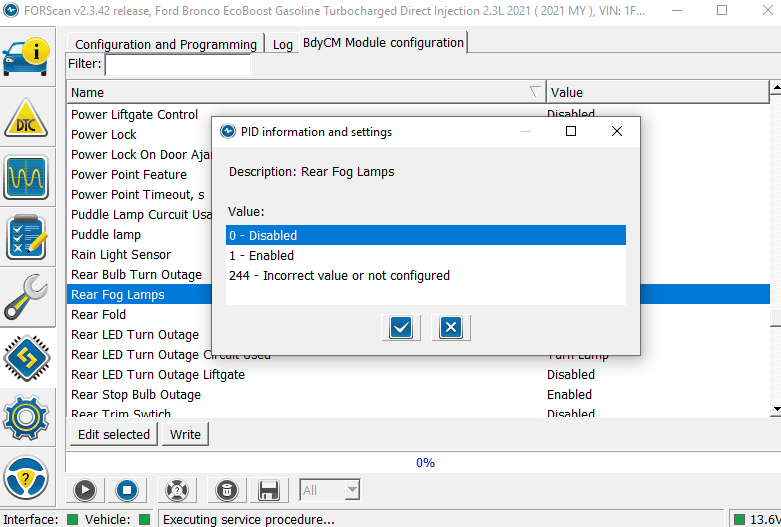Switch to the Log tab
The width and height of the screenshot is (781, 527).
[x=282, y=44]
